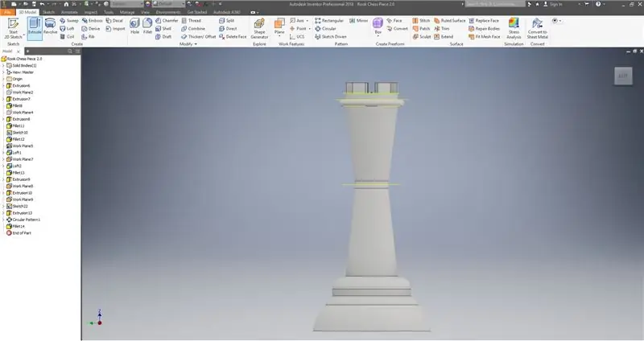Expand Solid Bodies(1) node
This screenshot has width=644, height=341.
tap(3, 66)
